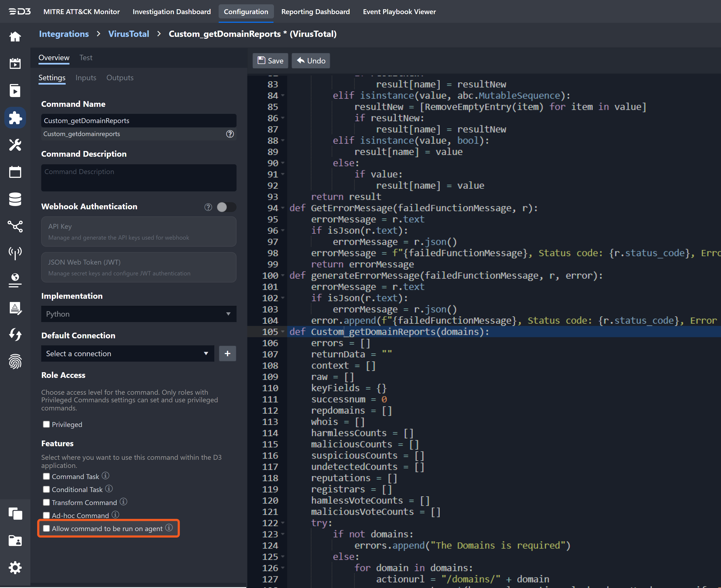Collapse the code fold at line 105
This screenshot has width=721, height=588.
(283, 332)
